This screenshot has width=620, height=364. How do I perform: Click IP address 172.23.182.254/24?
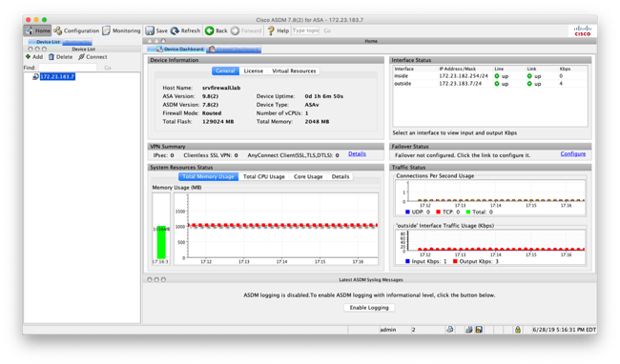click(464, 76)
